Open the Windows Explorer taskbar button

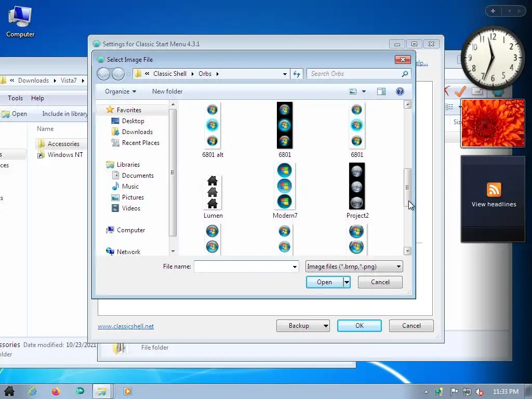pos(101,391)
